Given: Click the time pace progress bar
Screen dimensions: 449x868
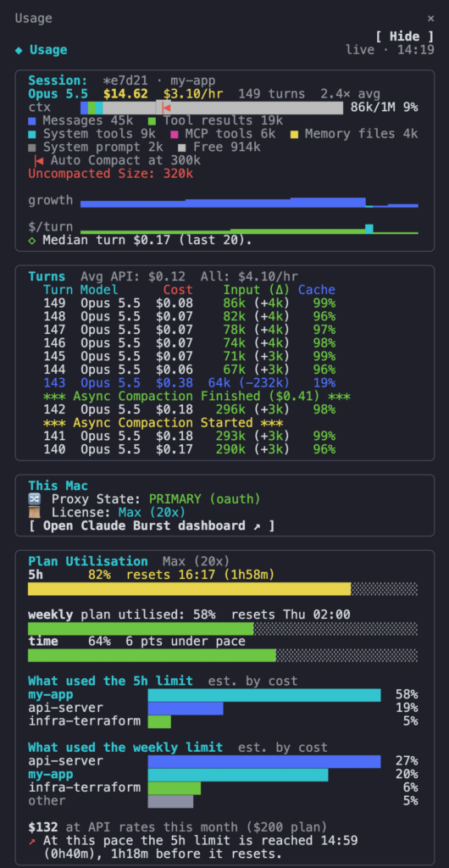Looking at the screenshot, I should (x=223, y=655).
